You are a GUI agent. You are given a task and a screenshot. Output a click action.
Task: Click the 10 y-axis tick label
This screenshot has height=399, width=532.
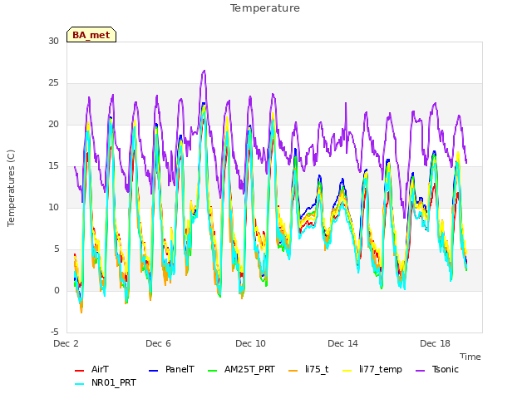tap(53, 207)
